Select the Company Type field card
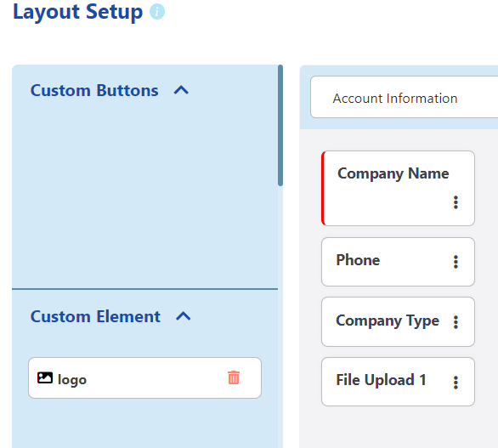 398,322
